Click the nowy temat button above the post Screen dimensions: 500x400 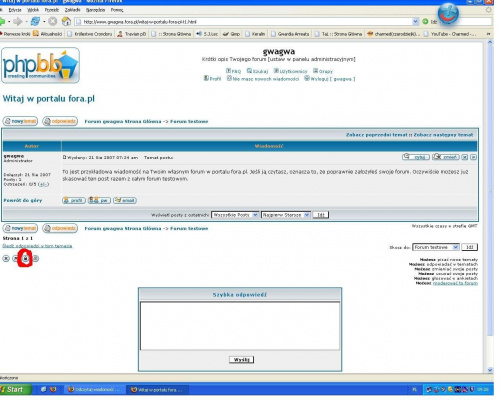point(20,121)
